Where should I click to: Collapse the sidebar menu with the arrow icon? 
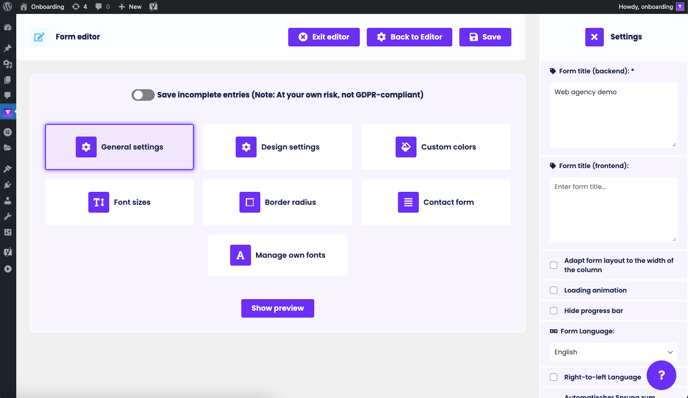click(7, 269)
